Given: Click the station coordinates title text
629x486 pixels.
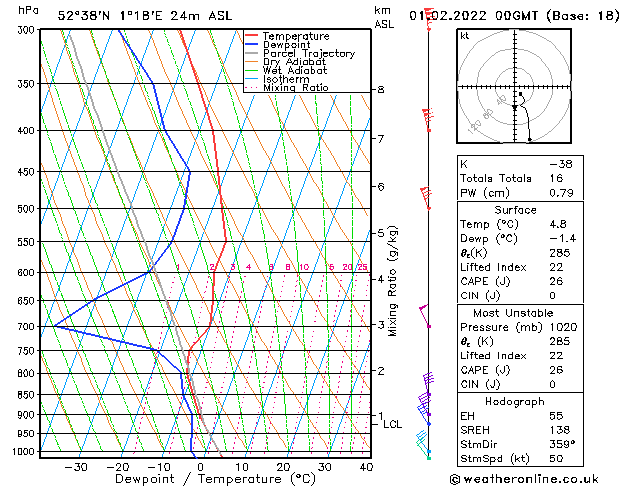Looking at the screenshot, I should click(145, 16).
